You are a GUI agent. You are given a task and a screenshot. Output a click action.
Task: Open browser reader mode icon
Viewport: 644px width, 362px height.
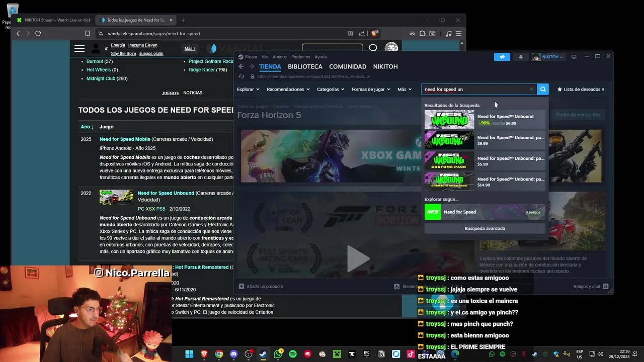coord(350,34)
